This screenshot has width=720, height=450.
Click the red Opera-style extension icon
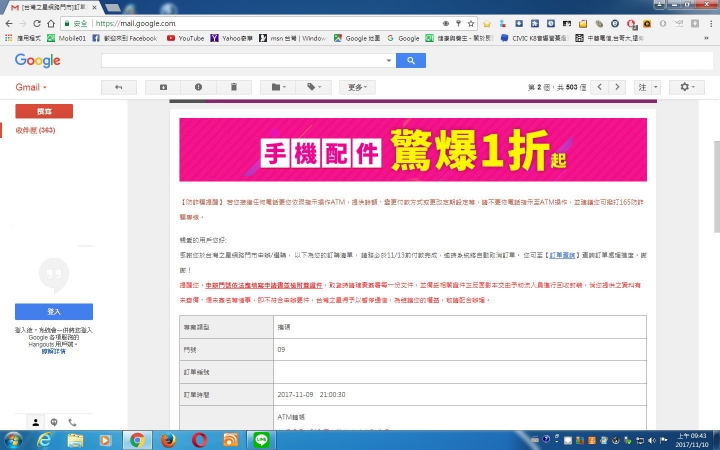pyautogui.click(x=631, y=23)
